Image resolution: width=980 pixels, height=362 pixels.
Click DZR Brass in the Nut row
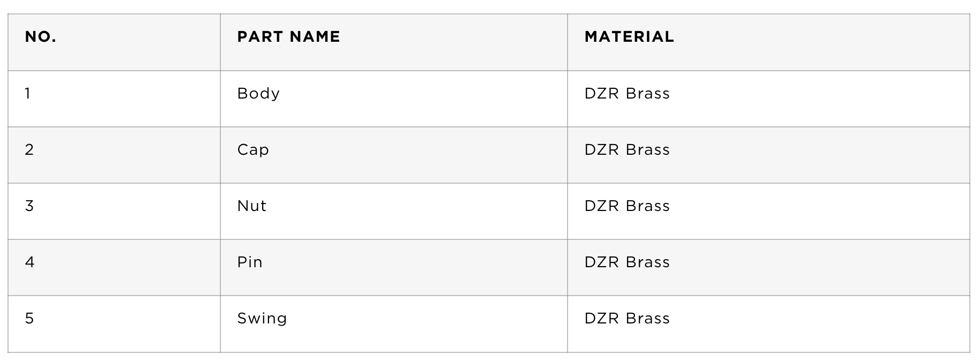pyautogui.click(x=627, y=206)
